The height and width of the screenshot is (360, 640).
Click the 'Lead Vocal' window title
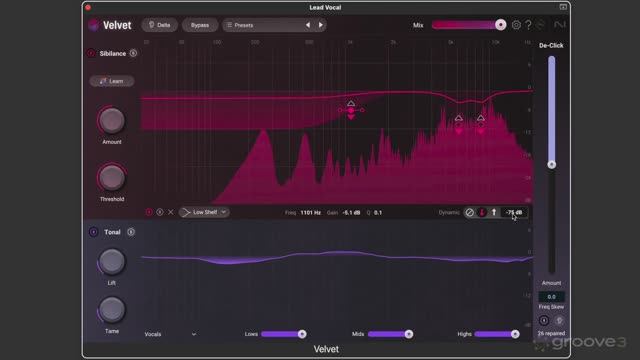coord(325,7)
